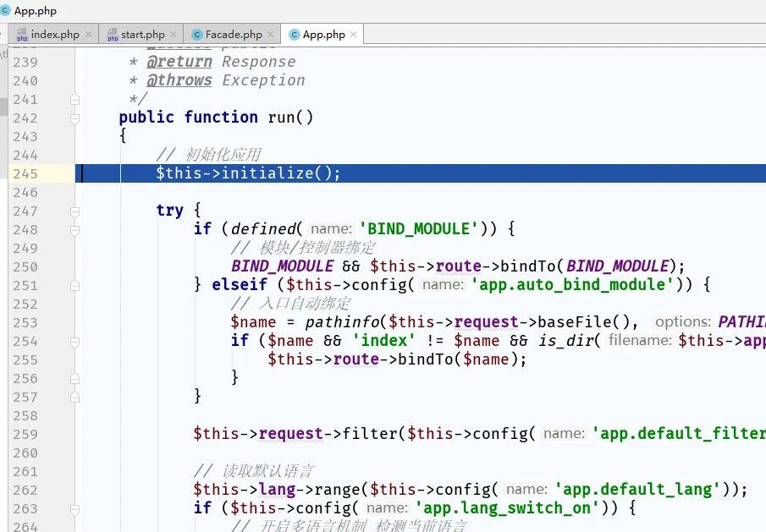This screenshot has height=532, width=766.
Task: Click the App.php class icon in title bar
Action: point(6,11)
